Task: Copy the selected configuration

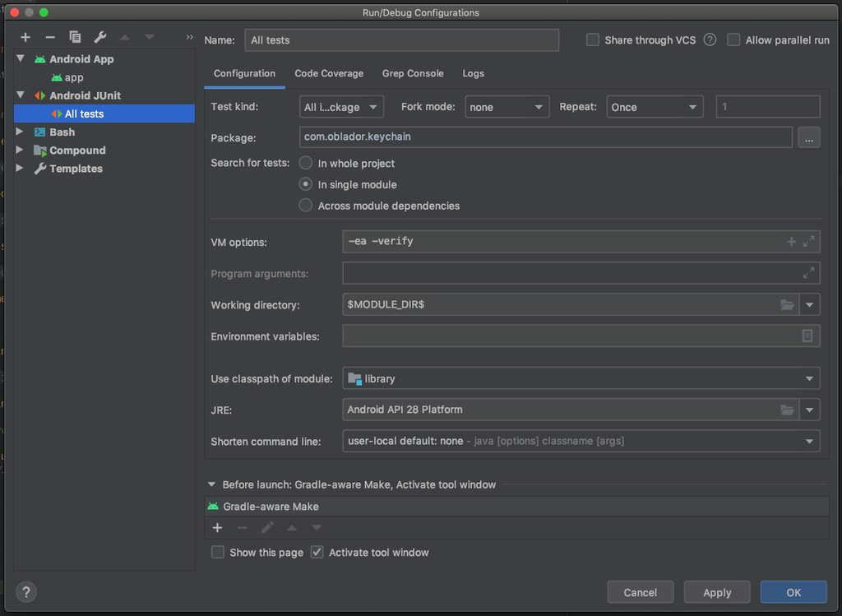Action: point(75,36)
